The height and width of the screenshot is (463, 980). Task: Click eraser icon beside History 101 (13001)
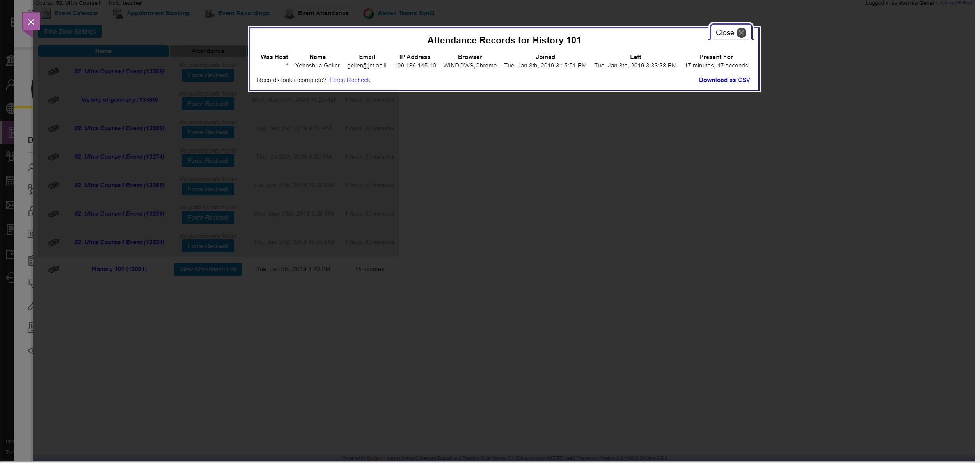point(54,269)
